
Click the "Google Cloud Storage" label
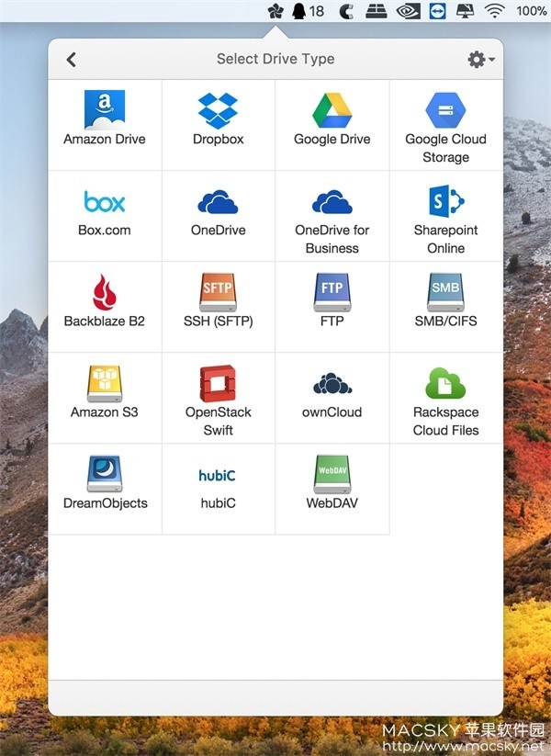coord(446,148)
